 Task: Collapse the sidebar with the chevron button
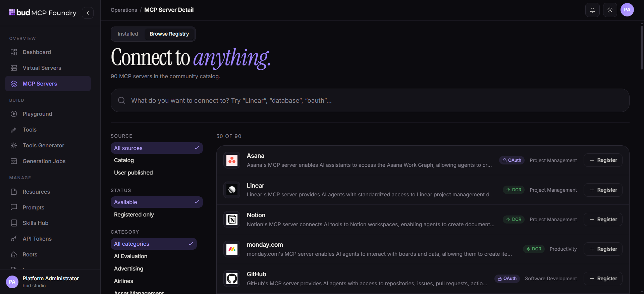(88, 13)
